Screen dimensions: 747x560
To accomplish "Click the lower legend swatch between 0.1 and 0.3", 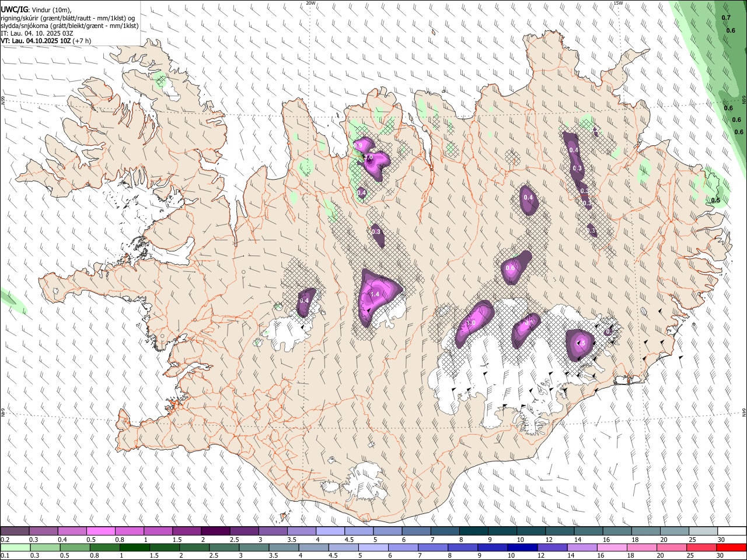I will pyautogui.click(x=15, y=548).
